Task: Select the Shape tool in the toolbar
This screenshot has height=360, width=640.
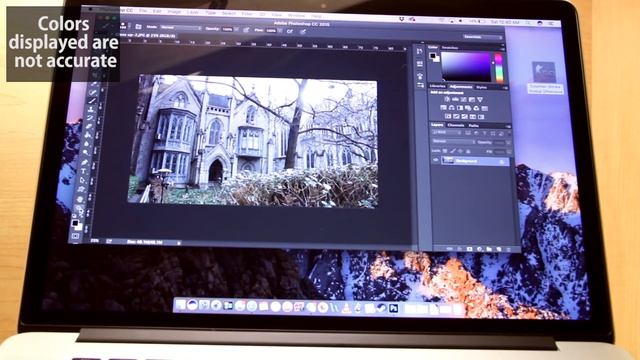Action: [x=81, y=189]
